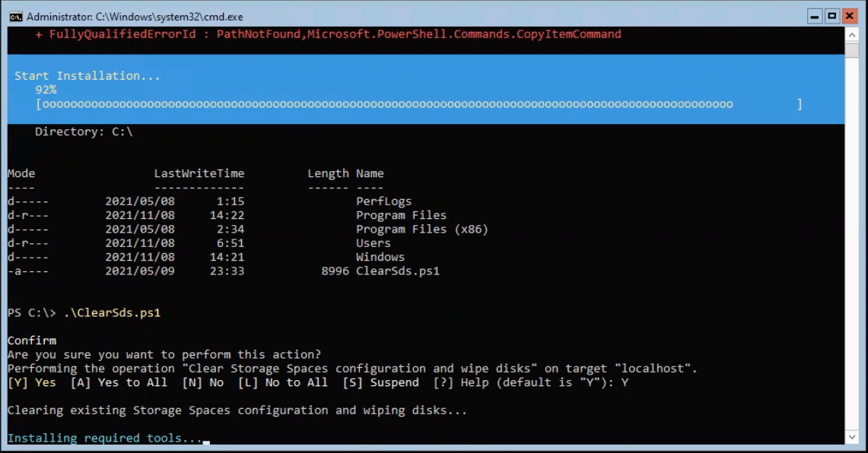Click the 23:33 timestamp
This screenshot has width=868, height=453.
coord(227,271)
